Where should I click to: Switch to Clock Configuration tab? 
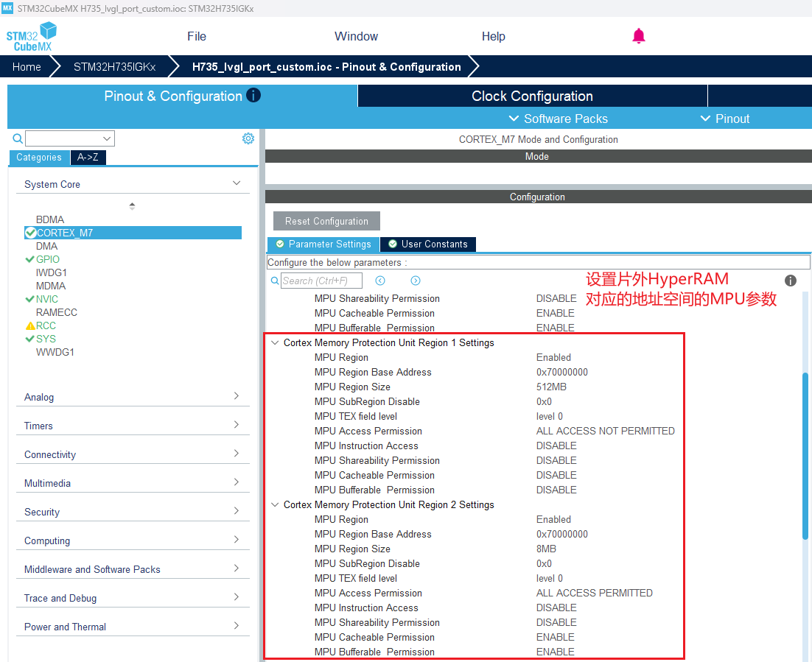(x=532, y=96)
